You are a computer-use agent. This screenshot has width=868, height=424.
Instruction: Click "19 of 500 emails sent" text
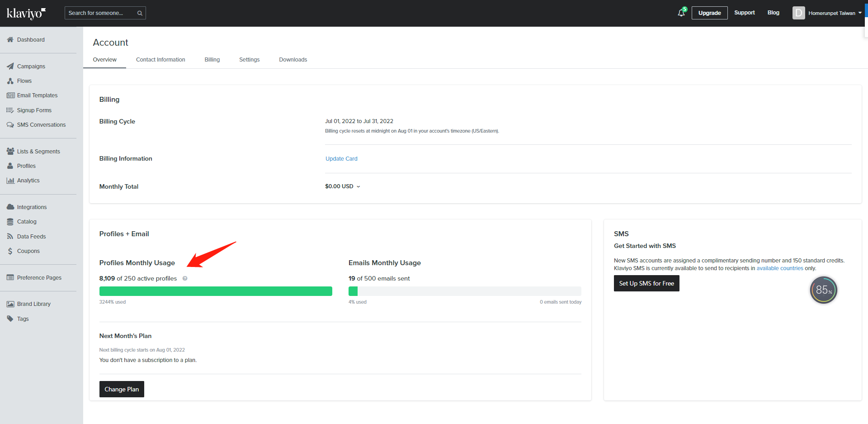379,279
